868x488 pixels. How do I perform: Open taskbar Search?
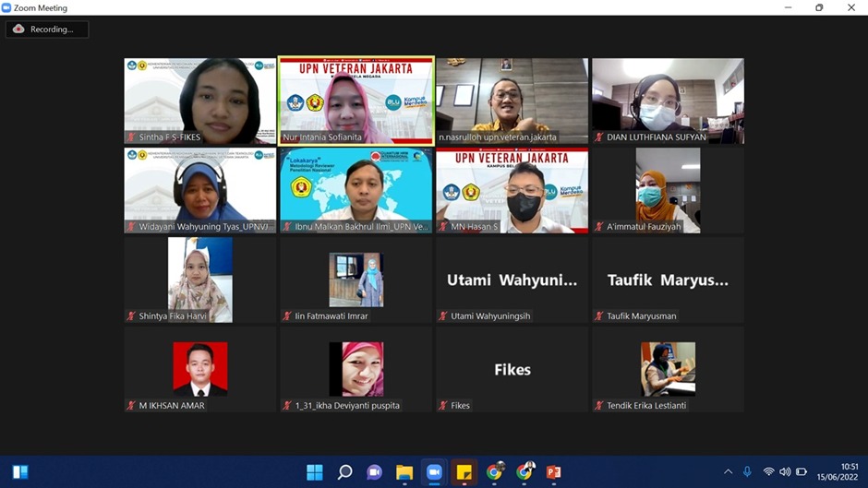(x=344, y=472)
